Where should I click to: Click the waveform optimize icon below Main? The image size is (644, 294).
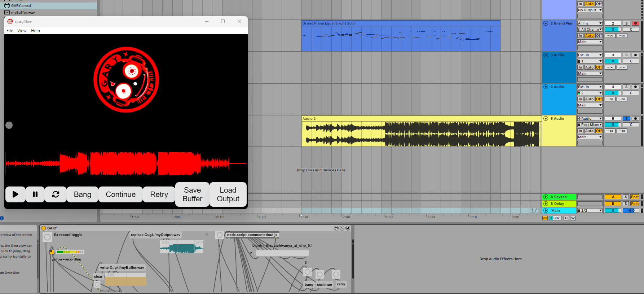coord(545,218)
